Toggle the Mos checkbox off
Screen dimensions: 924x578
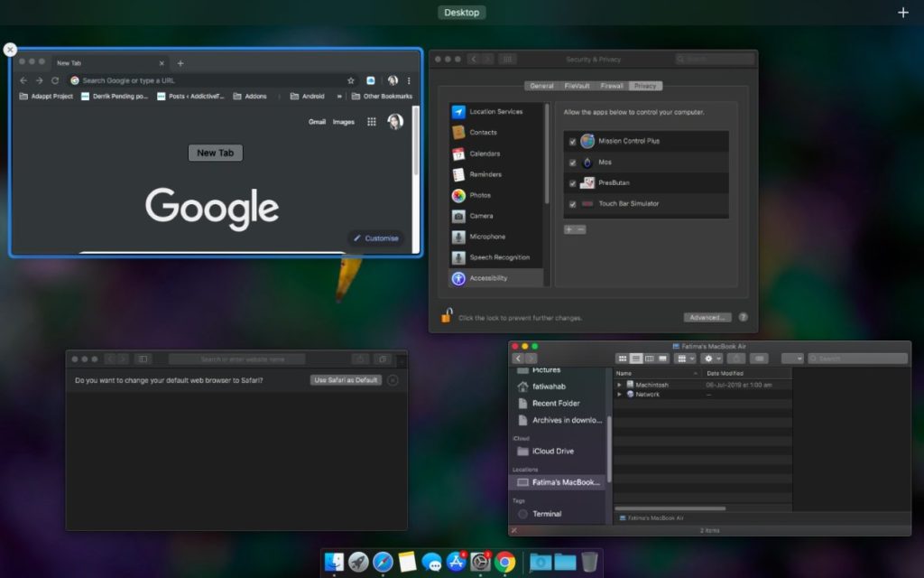571,163
